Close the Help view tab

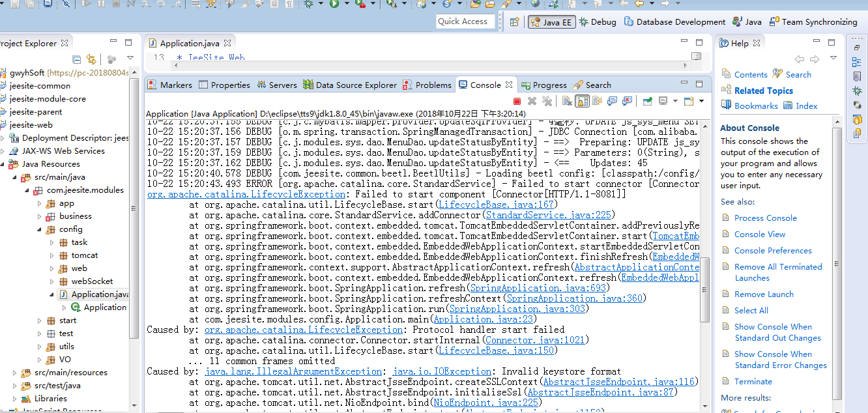click(757, 44)
